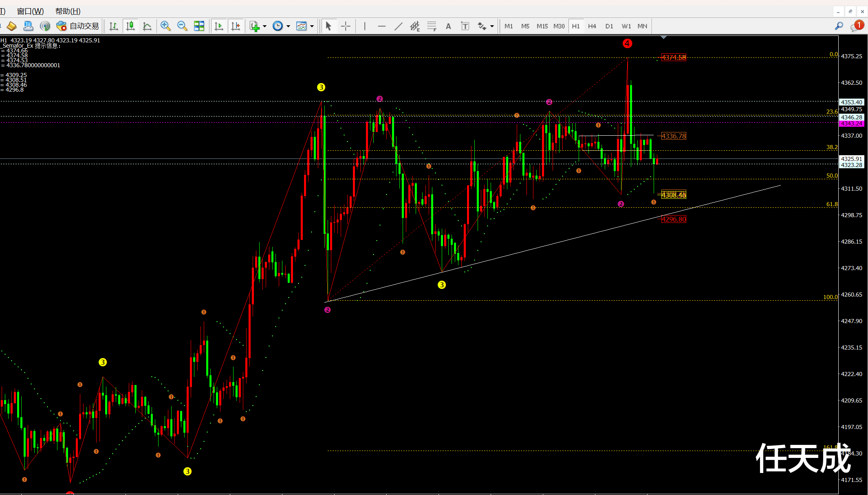Select the Draw Trendline tool
The height and width of the screenshot is (495, 868).
[x=398, y=26]
